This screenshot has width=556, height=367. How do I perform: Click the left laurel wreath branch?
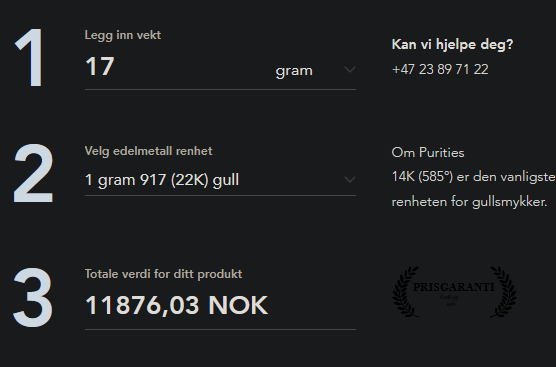click(406, 291)
